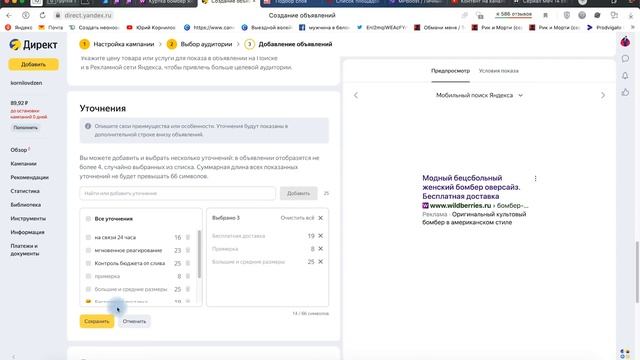Screen dimensions: 640x360
Task: Remove Большие и средние размеры from selected
Action: coord(320,262)
